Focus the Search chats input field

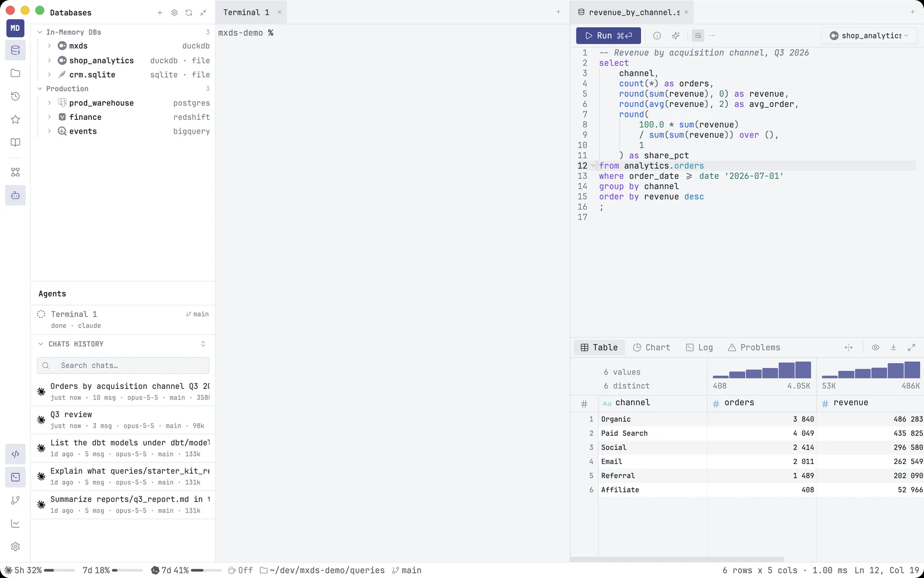point(123,365)
